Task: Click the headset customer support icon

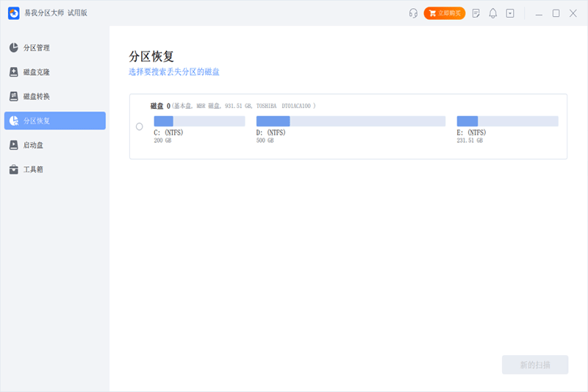Action: (413, 13)
